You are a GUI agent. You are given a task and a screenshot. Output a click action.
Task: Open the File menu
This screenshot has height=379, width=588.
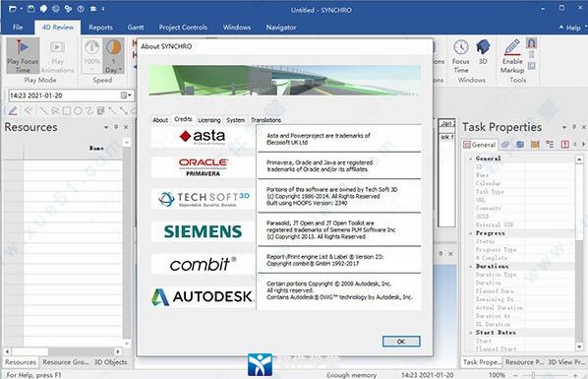pyautogui.click(x=18, y=27)
